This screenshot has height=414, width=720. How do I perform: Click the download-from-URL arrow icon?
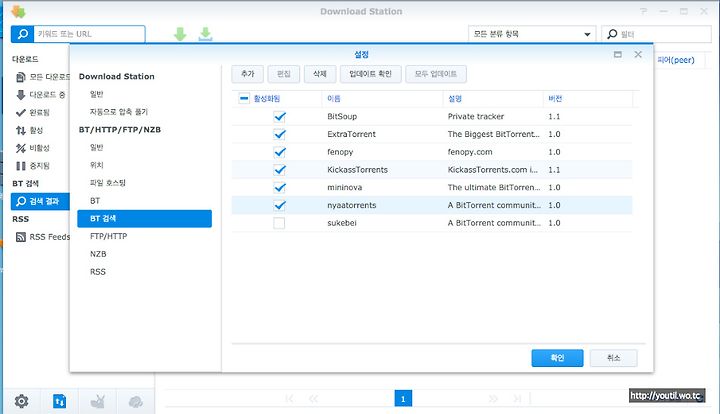(x=205, y=34)
